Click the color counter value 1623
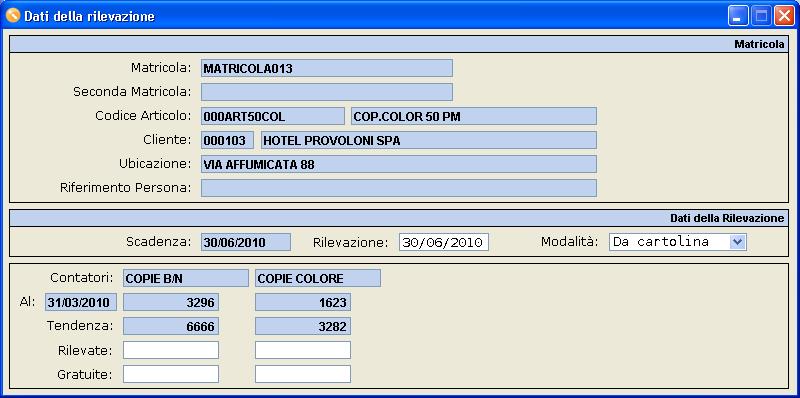This screenshot has width=800, height=398. pos(303,302)
